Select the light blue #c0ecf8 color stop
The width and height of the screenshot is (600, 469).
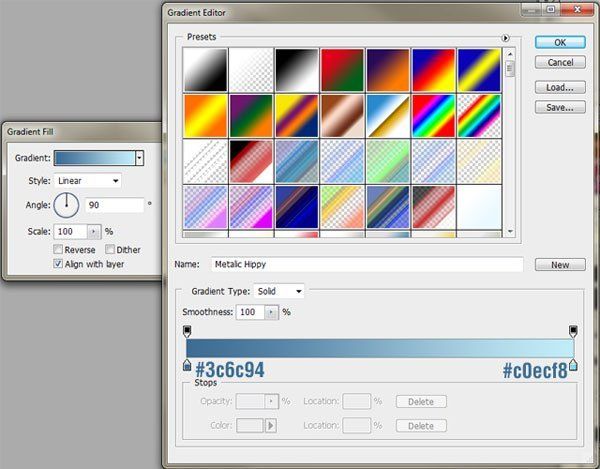[x=573, y=365]
